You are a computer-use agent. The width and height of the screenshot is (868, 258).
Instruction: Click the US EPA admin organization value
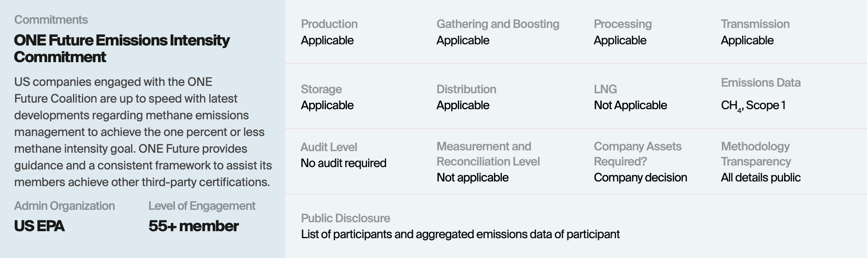(39, 226)
